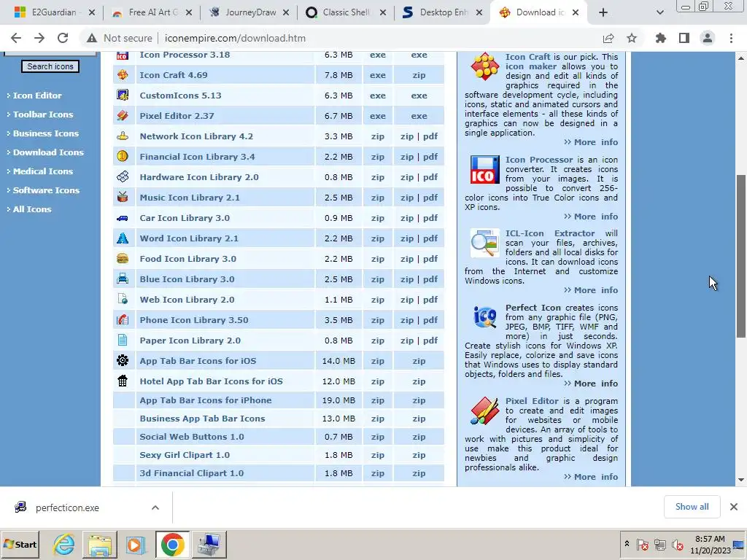Go back to the previous page
Screen dimensions: 747x560
tap(16, 38)
